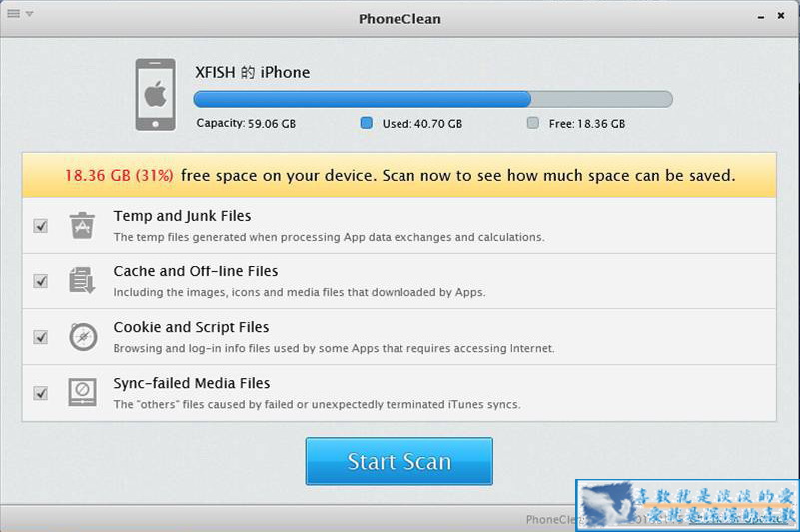Screen dimensions: 800x532
Task: Select the "Cookie and Script Files" heading
Action: [x=191, y=327]
